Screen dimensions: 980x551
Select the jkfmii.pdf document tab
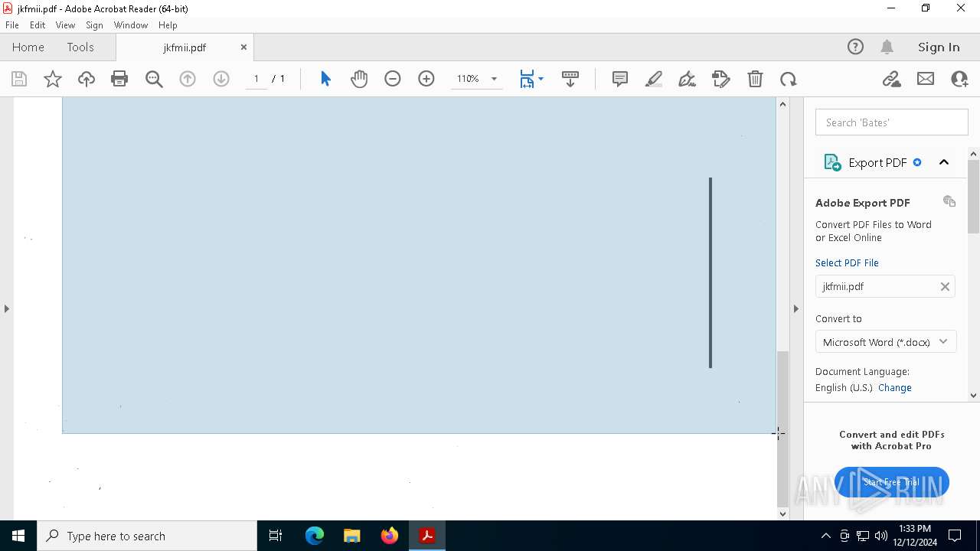coord(185,47)
